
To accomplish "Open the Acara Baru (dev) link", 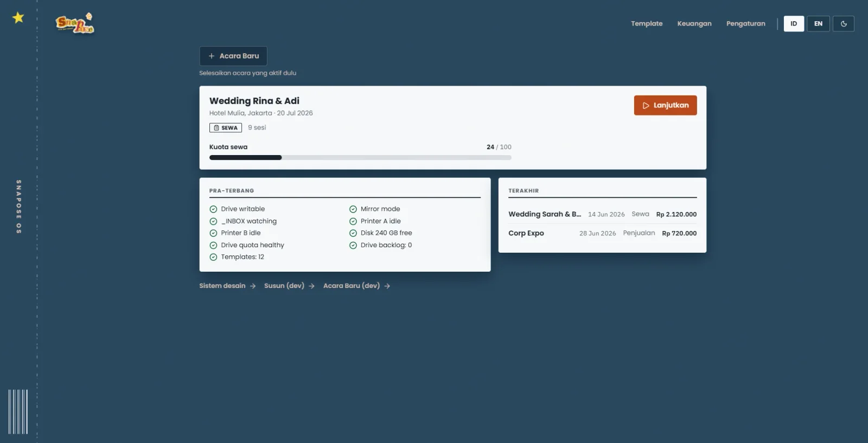I will 356,286.
